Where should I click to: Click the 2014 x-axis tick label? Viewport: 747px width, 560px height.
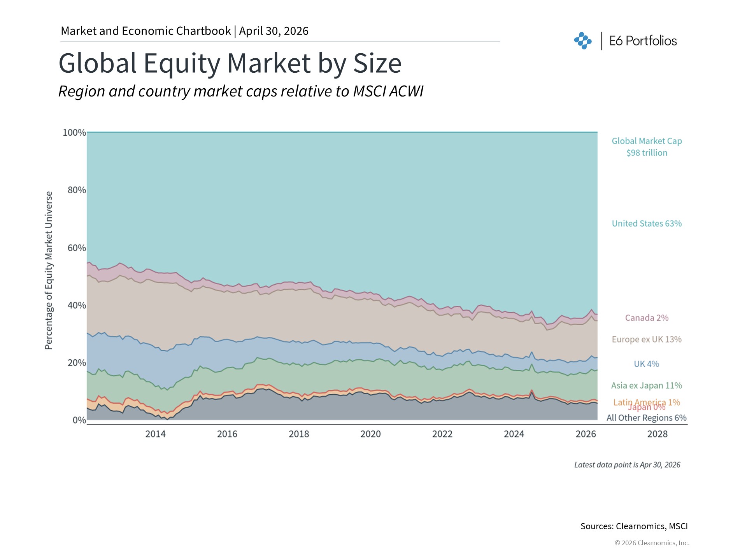155,434
